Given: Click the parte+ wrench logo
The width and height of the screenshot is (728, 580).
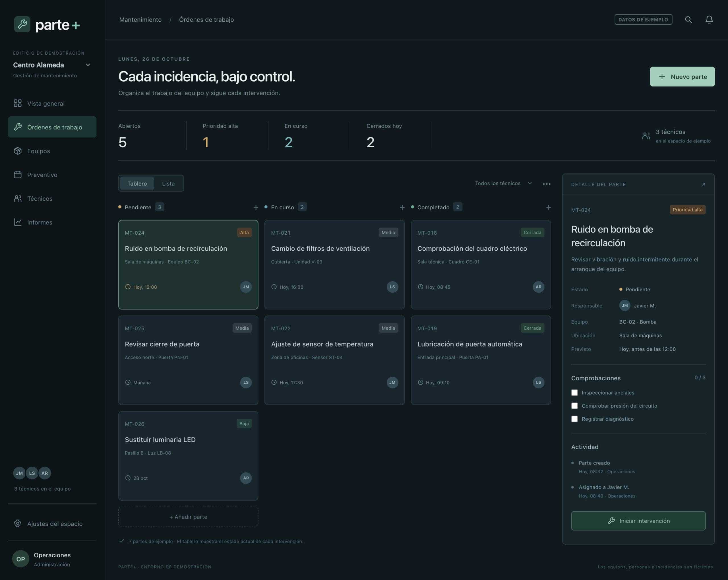Looking at the screenshot, I should tap(22, 24).
